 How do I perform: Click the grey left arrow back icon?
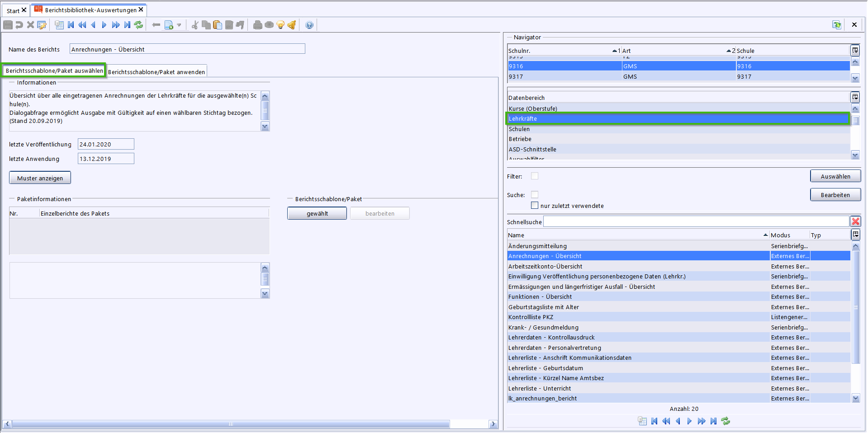point(156,25)
